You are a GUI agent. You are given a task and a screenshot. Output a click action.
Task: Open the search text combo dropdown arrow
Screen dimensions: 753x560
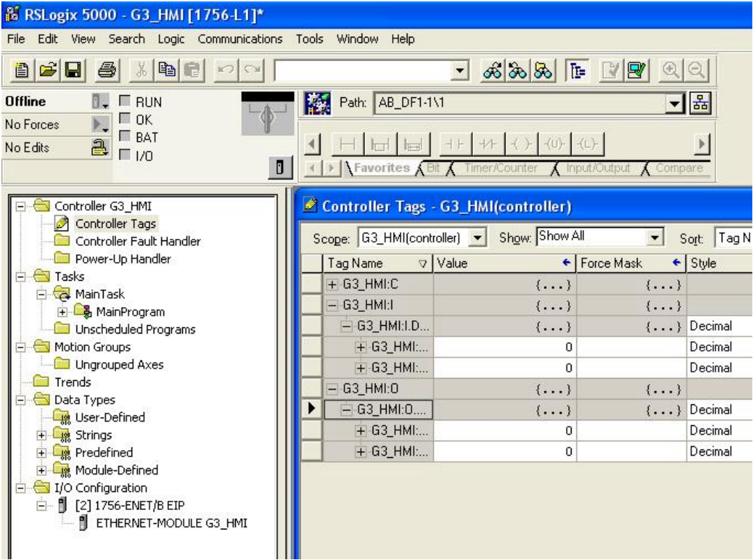point(460,71)
